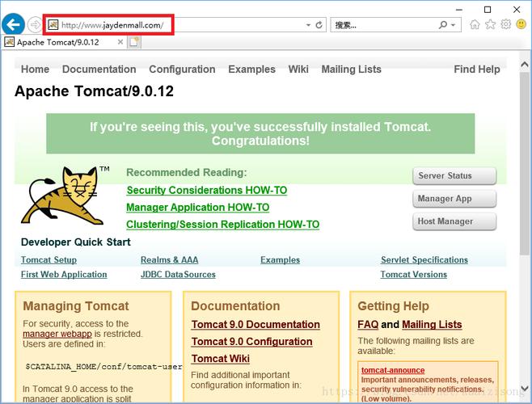Open the Home menu item
The width and height of the screenshot is (532, 404).
click(x=35, y=69)
